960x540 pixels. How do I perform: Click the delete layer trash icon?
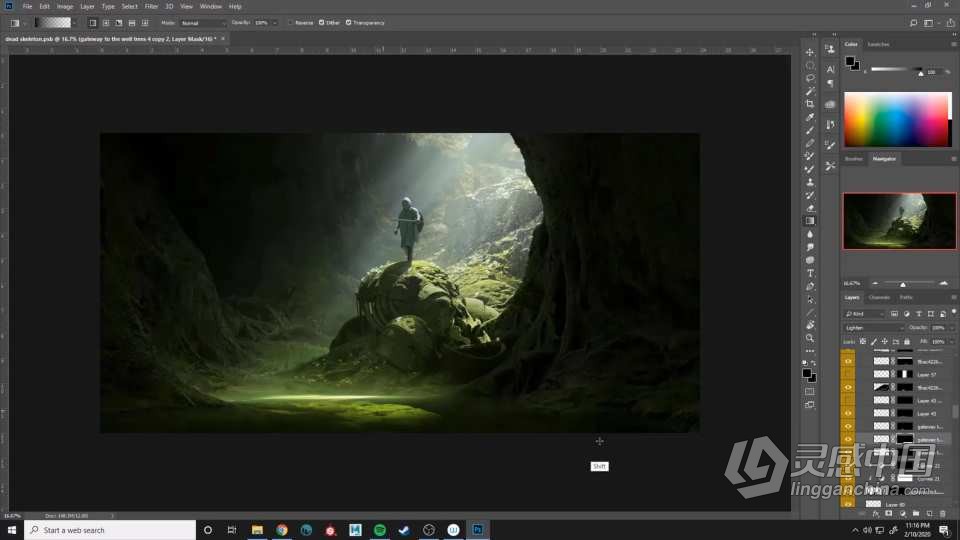click(943, 514)
